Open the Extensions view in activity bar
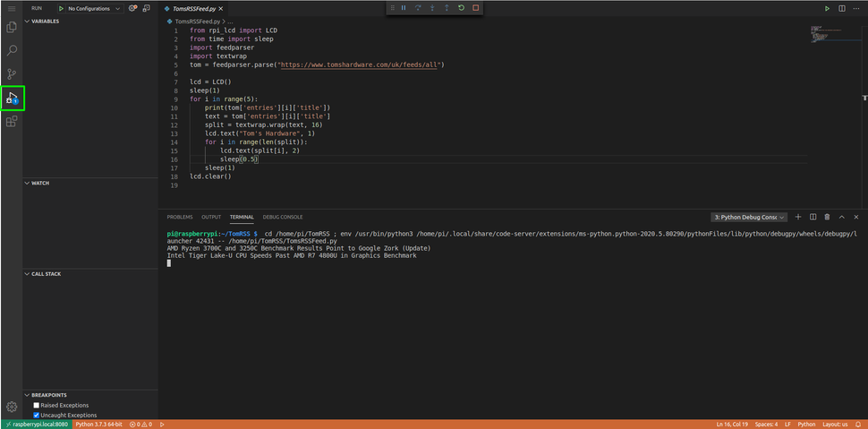The width and height of the screenshot is (868, 429). click(12, 122)
